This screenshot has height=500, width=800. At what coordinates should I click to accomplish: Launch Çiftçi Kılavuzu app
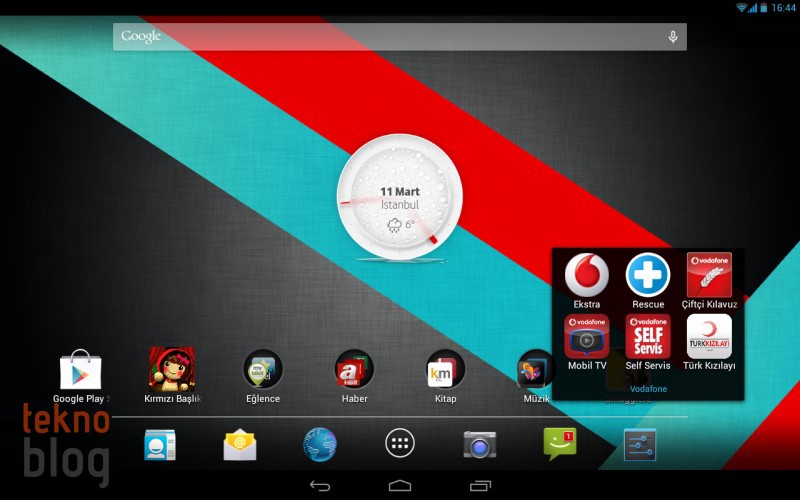coord(709,275)
